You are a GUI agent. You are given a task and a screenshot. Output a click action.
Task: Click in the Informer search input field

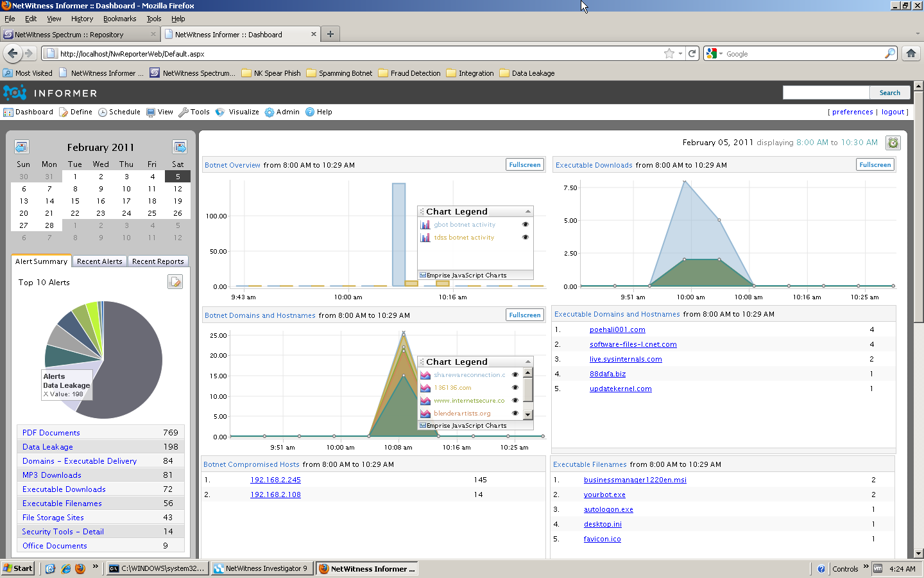tap(826, 92)
